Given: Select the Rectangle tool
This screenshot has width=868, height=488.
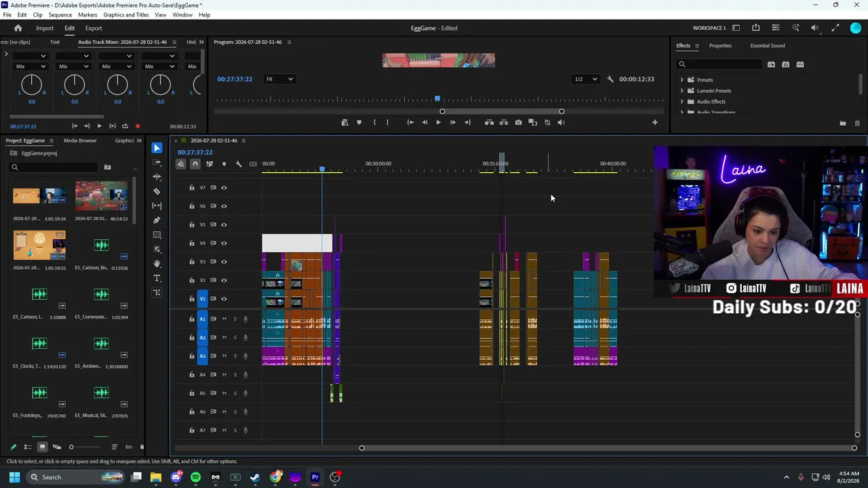Looking at the screenshot, I should [157, 235].
